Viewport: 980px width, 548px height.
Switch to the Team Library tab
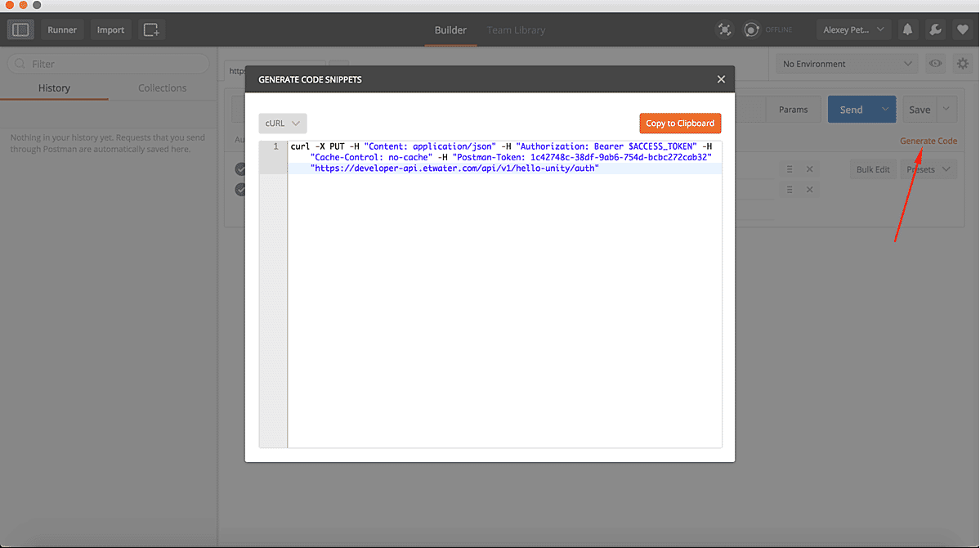coord(516,30)
